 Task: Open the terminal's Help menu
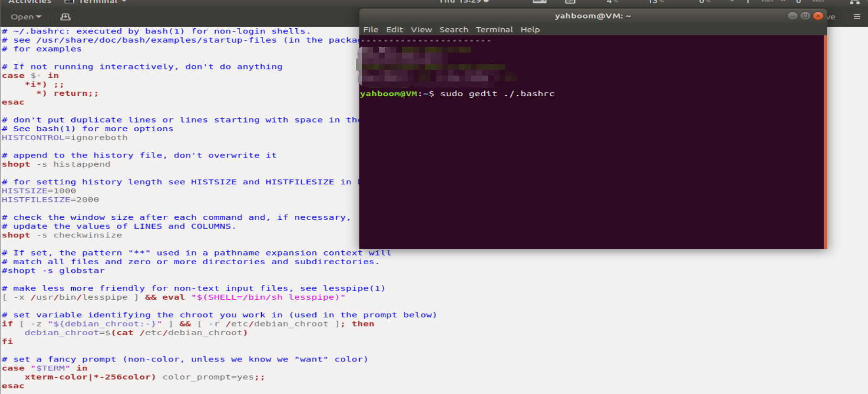click(530, 30)
